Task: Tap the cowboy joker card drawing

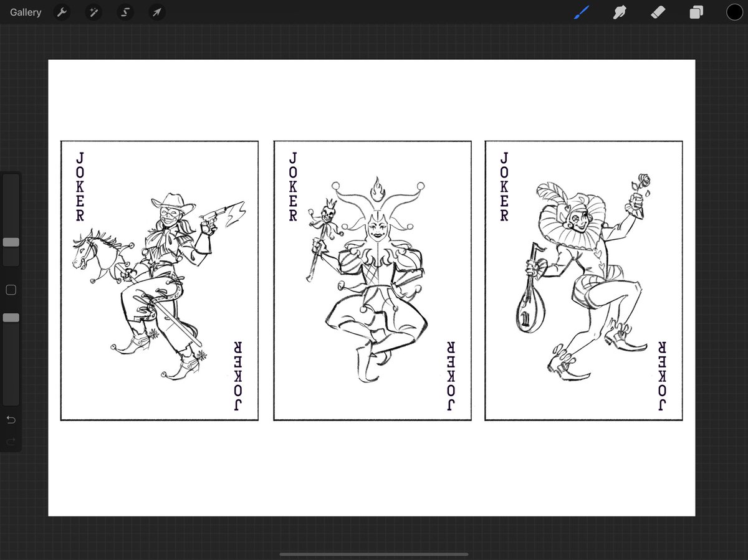Action: pos(159,281)
